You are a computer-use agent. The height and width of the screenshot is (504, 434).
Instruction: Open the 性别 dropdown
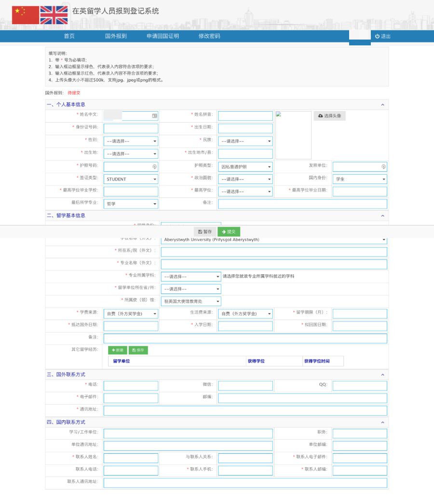click(x=131, y=141)
